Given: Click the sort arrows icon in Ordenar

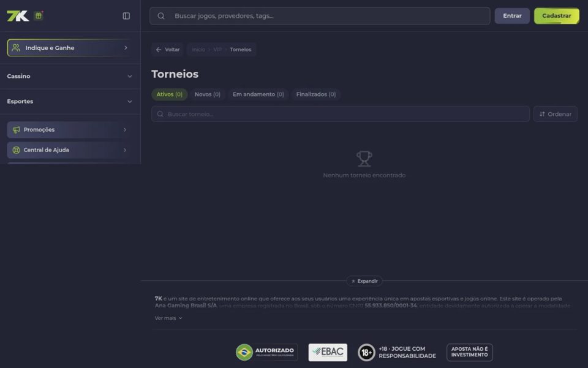Looking at the screenshot, I should pyautogui.click(x=542, y=114).
